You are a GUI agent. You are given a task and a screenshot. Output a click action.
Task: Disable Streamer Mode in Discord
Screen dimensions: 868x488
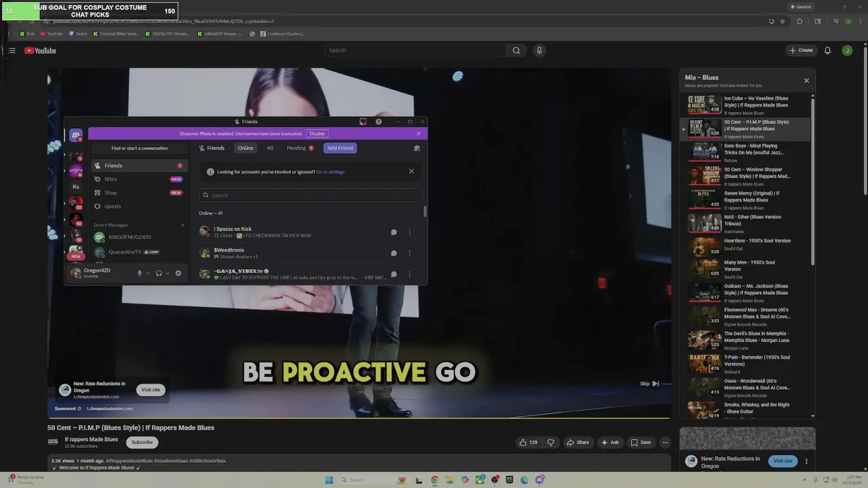[x=317, y=134]
